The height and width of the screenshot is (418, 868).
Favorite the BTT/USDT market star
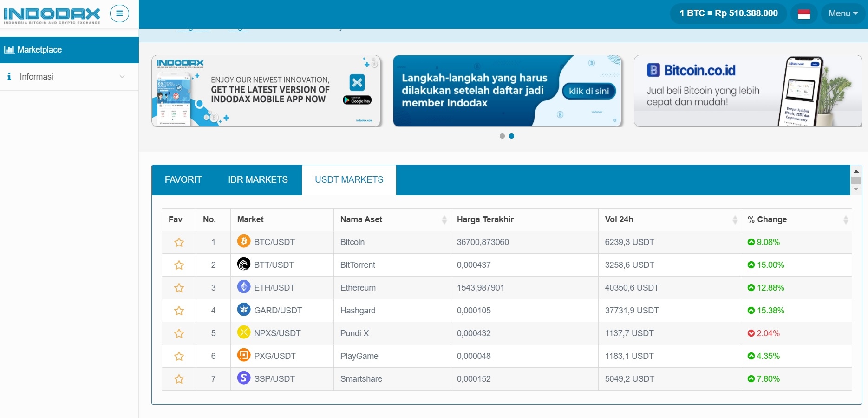179,265
